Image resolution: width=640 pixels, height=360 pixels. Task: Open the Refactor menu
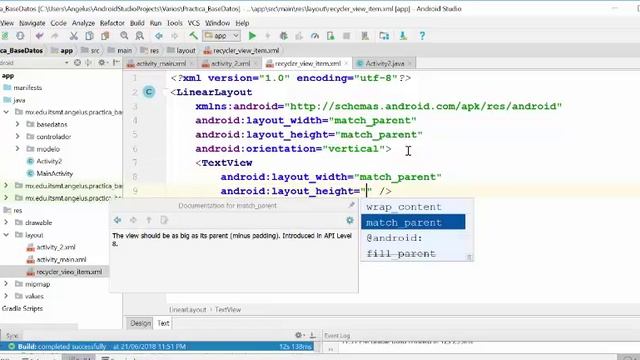tap(112, 23)
